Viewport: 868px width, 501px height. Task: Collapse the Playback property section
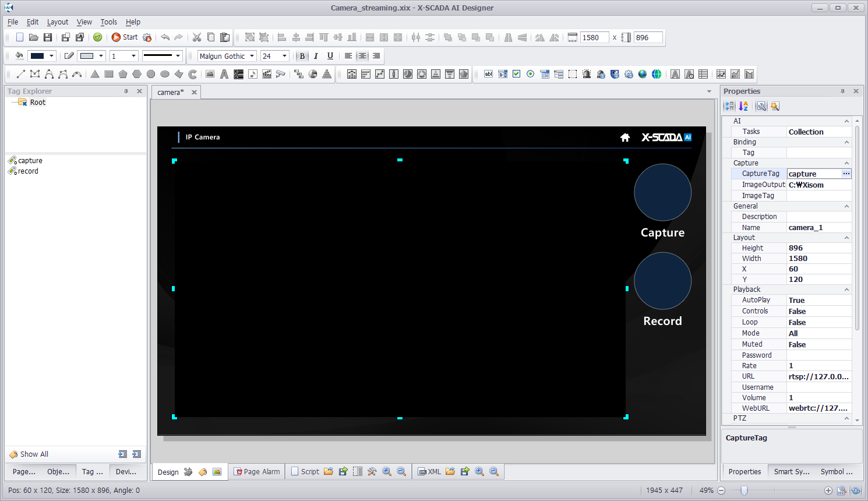[846, 290]
